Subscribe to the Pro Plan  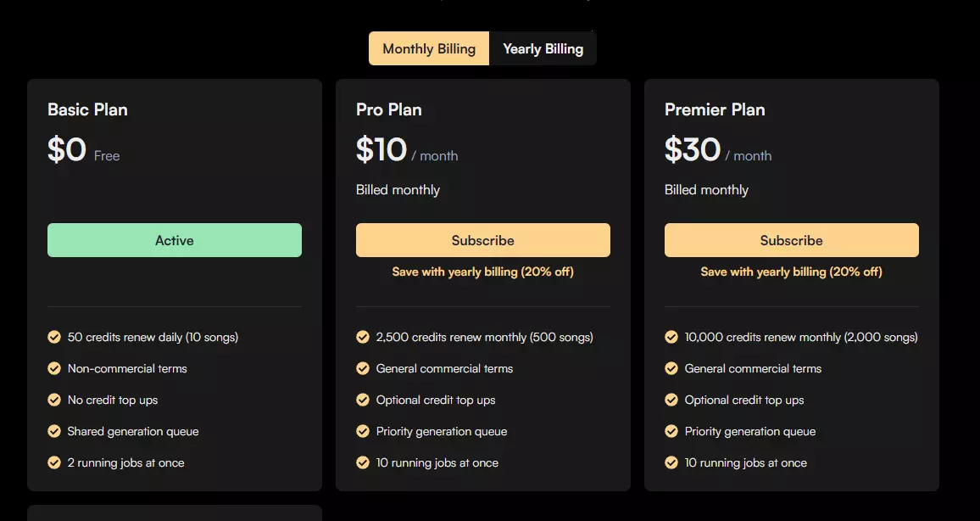pos(483,240)
